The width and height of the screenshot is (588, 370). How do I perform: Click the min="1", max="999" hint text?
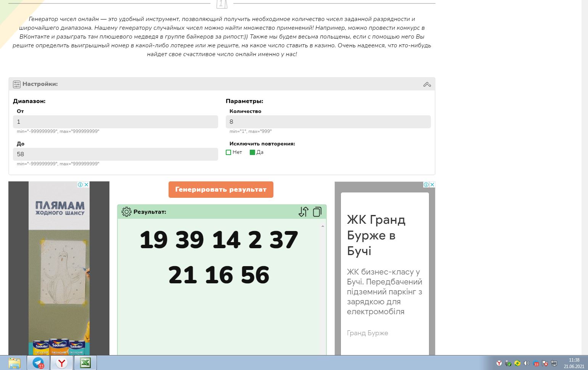click(251, 131)
